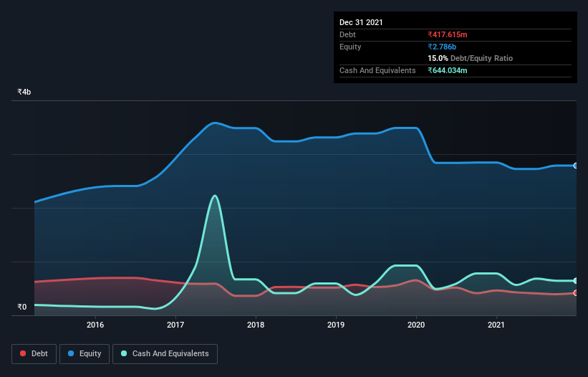Select the blue Equity endpoint marker
Viewport: 588px width, 377px height.
tap(576, 166)
